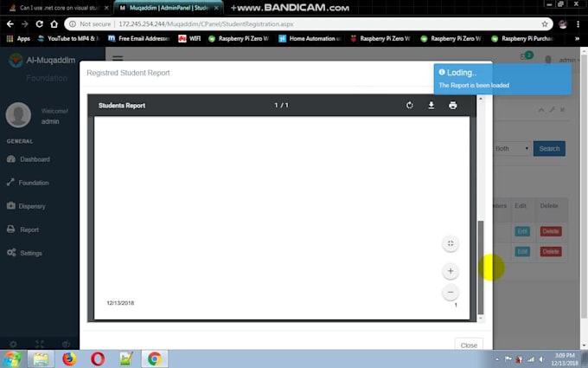Open the Chrome taskbar icon

click(x=155, y=359)
